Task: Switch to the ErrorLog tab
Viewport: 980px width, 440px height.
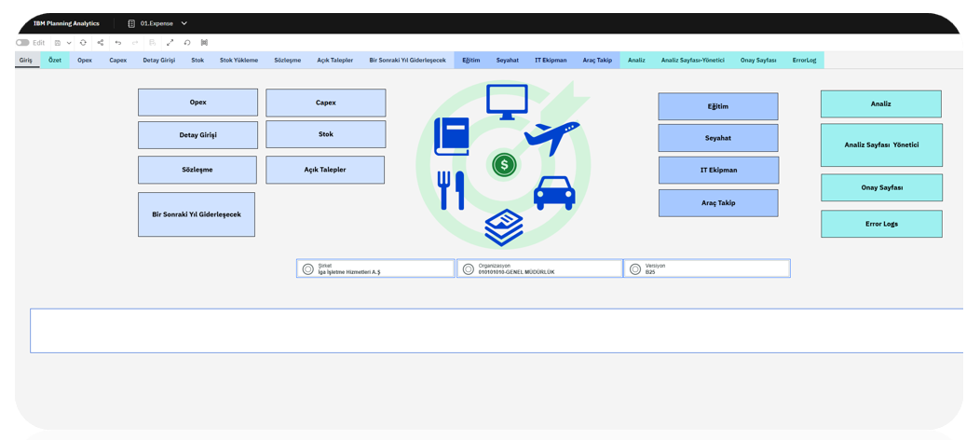Action: tap(804, 61)
